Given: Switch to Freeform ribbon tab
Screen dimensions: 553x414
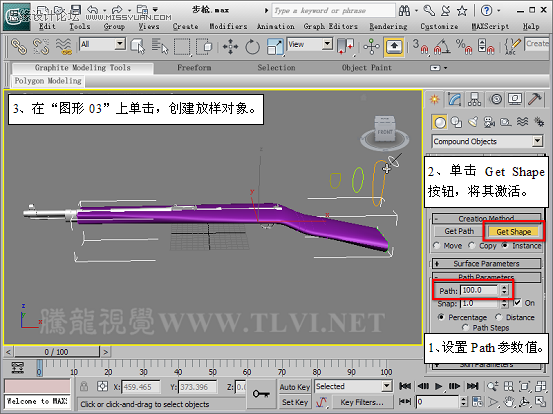Looking at the screenshot, I should point(194,68).
